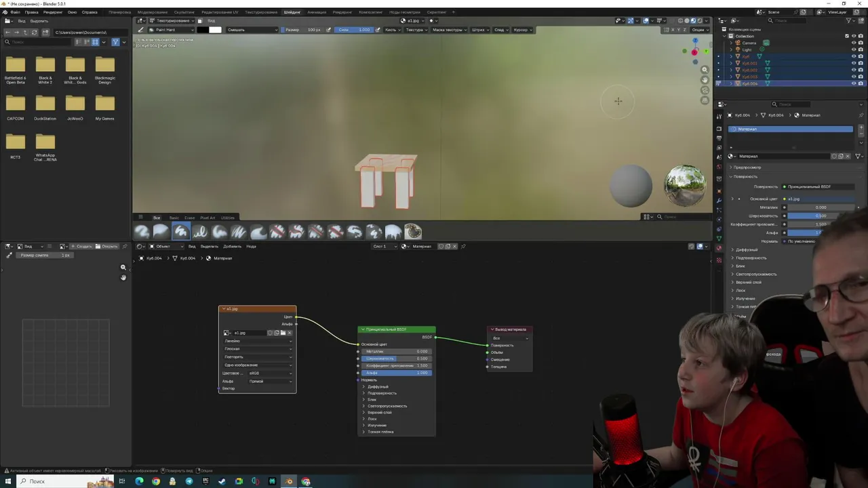Image resolution: width=868 pixels, height=488 pixels.
Task: Remove image with X on a1.jpg node
Action: [290, 333]
